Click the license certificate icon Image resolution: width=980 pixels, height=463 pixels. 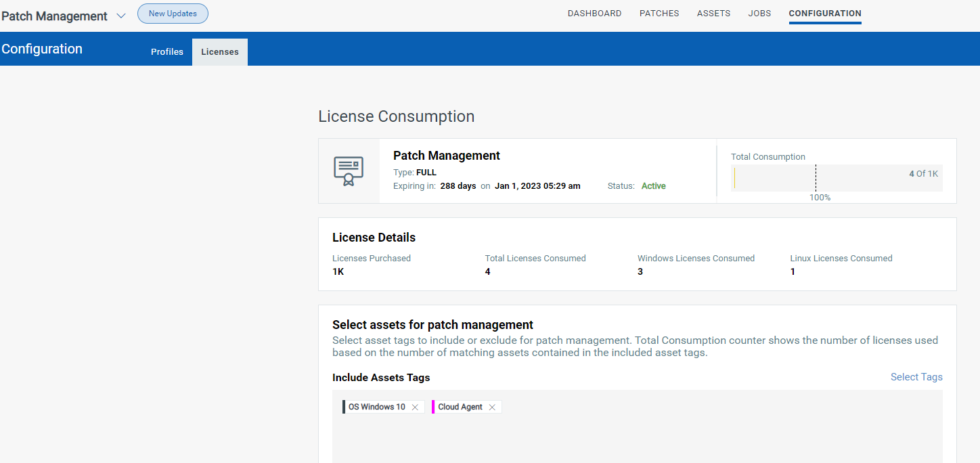348,172
